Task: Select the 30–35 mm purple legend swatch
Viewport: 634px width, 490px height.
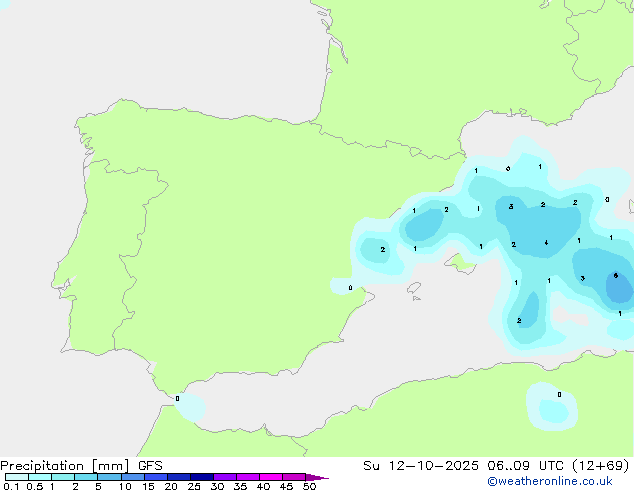Action: point(225,477)
